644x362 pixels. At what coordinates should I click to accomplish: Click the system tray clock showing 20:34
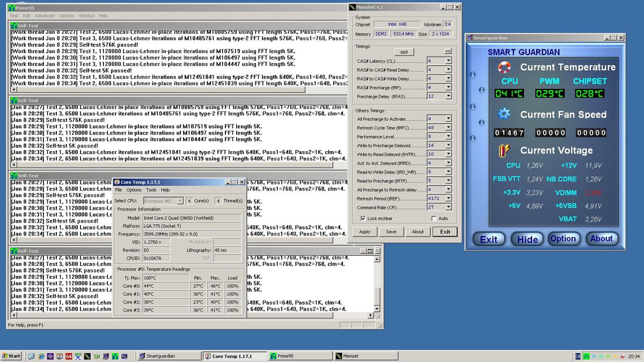point(634,356)
